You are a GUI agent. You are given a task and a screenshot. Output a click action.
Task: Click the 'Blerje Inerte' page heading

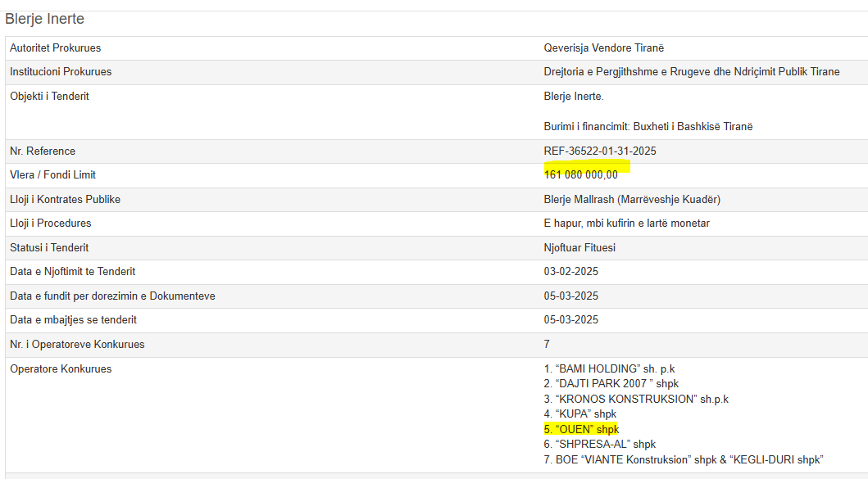pyautogui.click(x=44, y=19)
